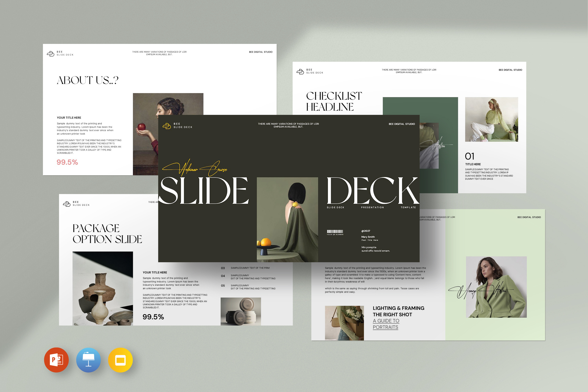Click the Google Slides app icon

pos(121,360)
